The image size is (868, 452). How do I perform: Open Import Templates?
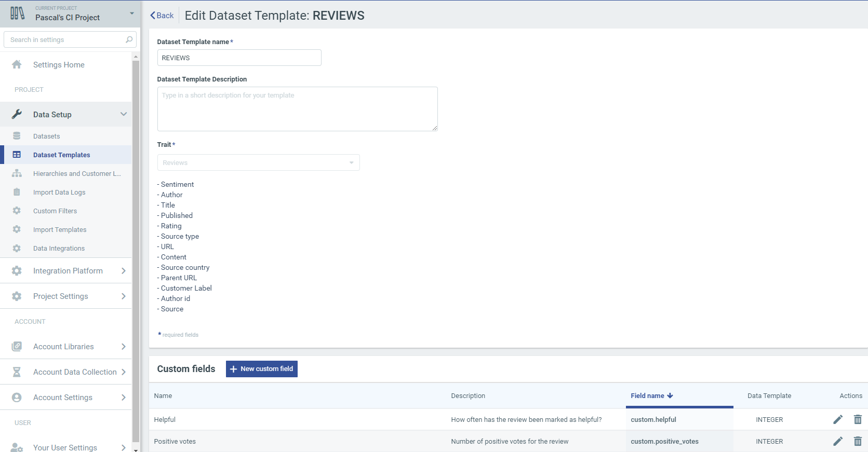pos(60,230)
